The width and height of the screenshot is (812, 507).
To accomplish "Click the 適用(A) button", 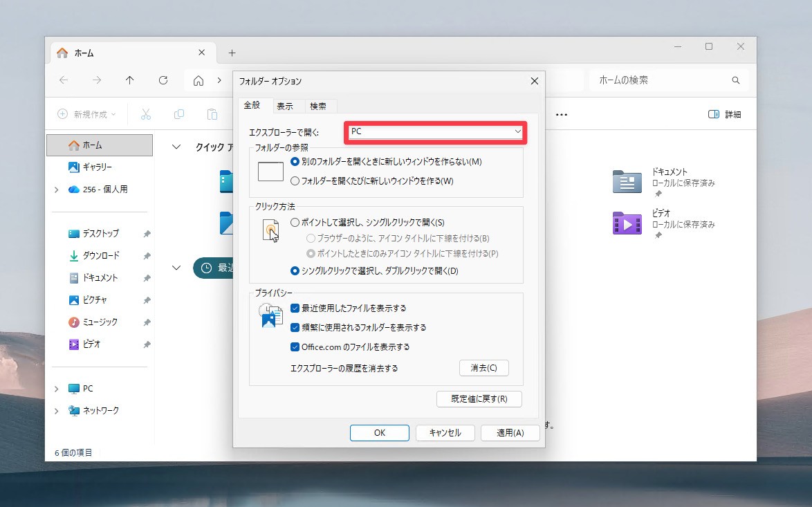I will point(510,432).
